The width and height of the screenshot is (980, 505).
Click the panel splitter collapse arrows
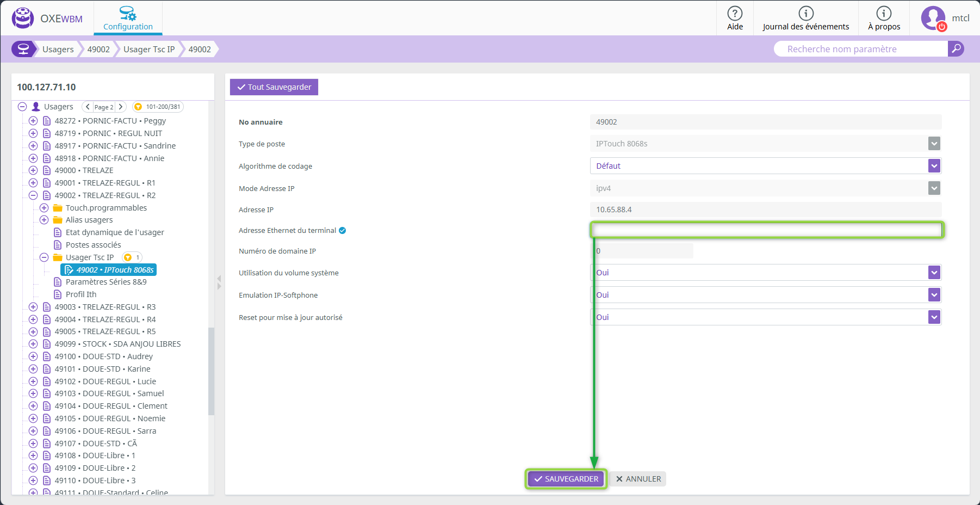click(219, 282)
